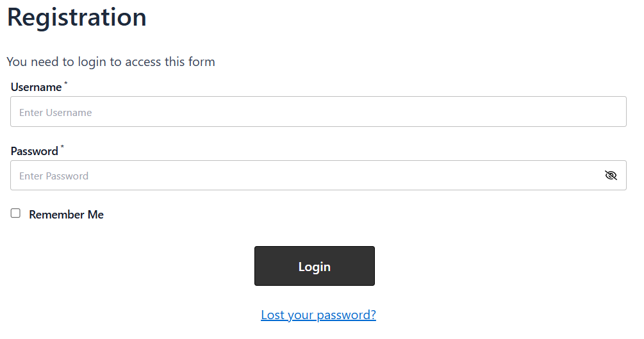
Task: Place the cursor in the Username text box
Action: (x=318, y=112)
